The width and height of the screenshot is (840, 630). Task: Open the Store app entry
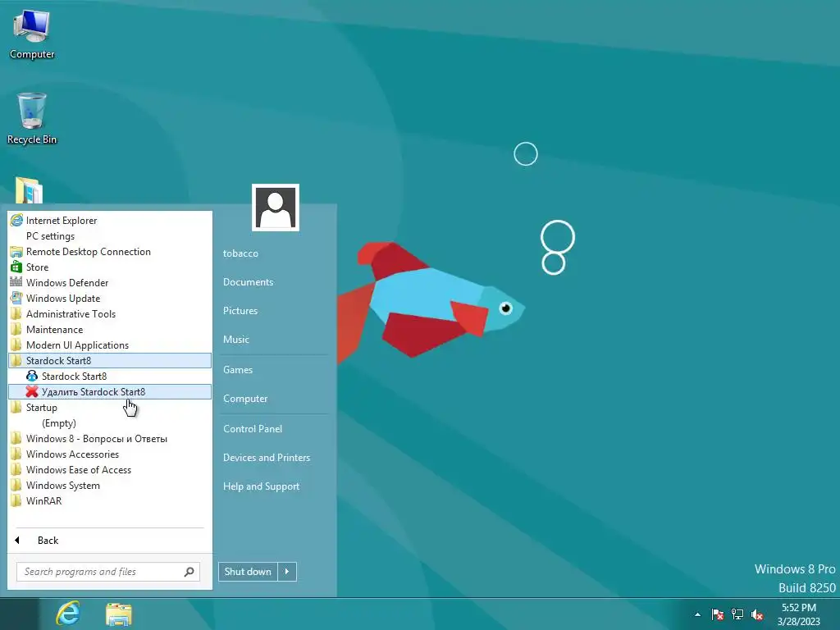110,267
